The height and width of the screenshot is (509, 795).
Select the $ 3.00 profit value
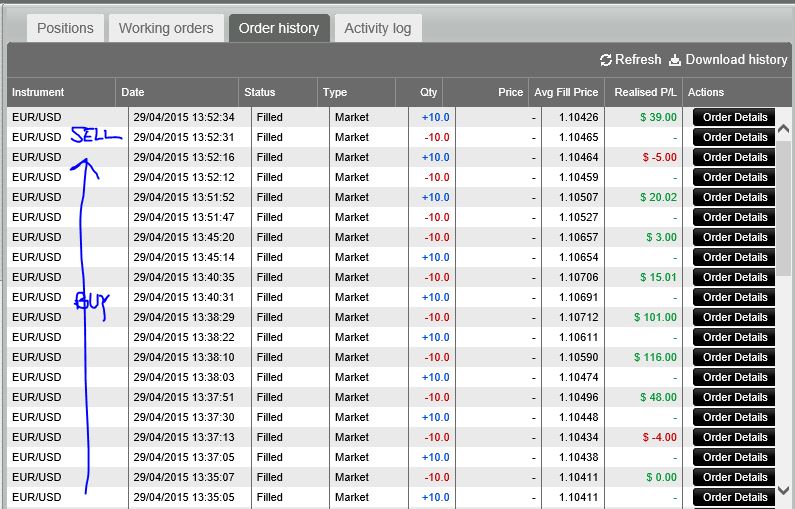(662, 237)
